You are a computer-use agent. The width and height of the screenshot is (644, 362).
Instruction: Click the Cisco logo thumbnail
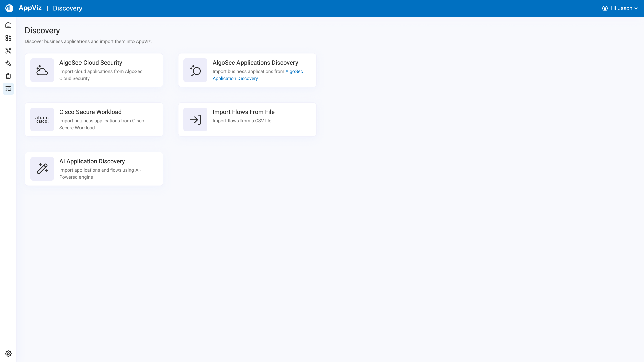(x=42, y=120)
